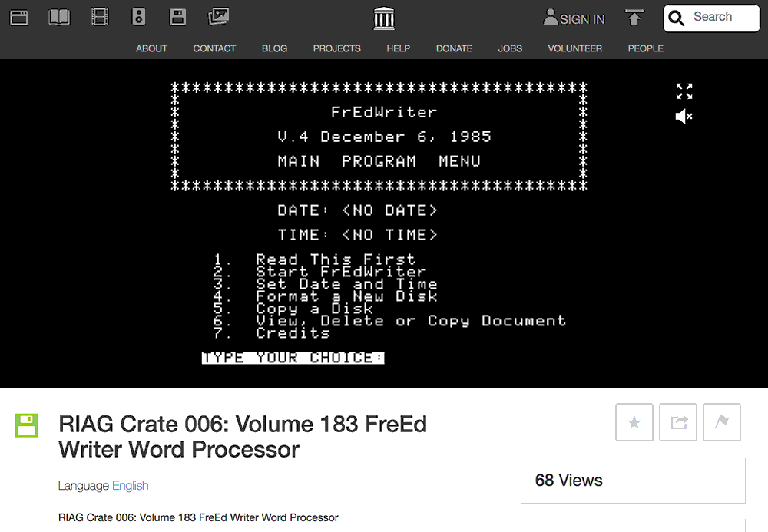Browse texts via the books icon
Viewport: 768px width, 532px height.
[58, 16]
